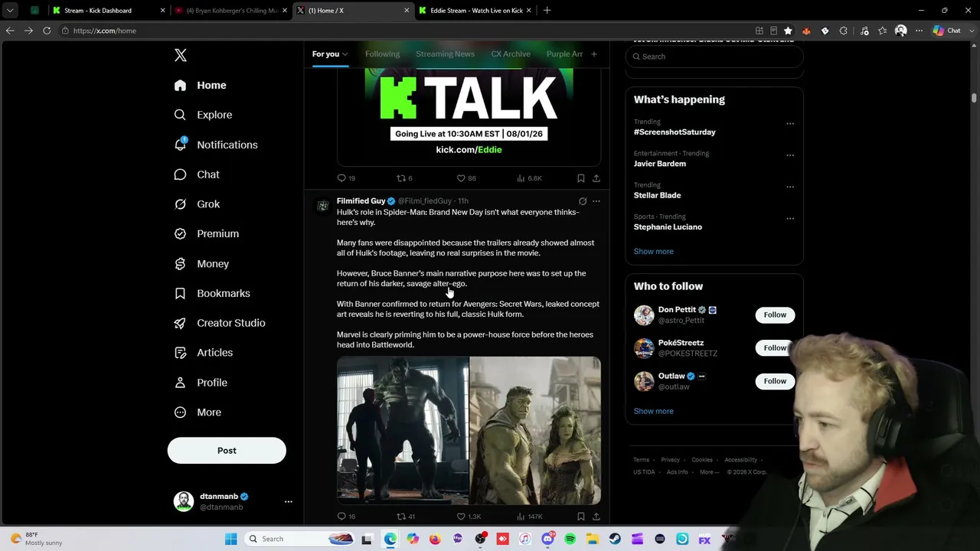Open the kick.com/Eddie link in the banner

(469, 150)
